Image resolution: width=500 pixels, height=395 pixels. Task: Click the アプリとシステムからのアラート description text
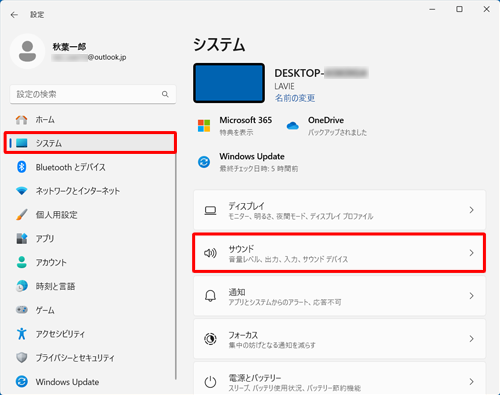pyautogui.click(x=285, y=302)
